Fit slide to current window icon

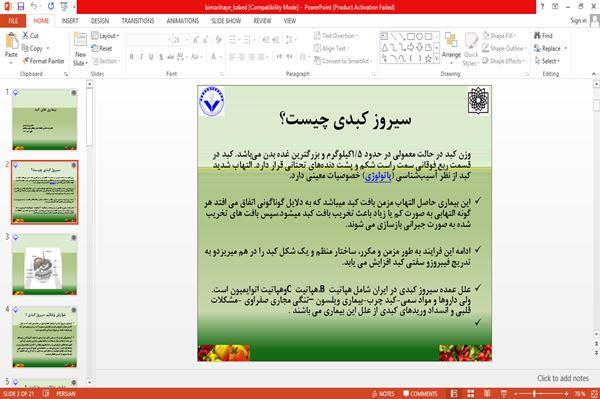[x=594, y=394]
